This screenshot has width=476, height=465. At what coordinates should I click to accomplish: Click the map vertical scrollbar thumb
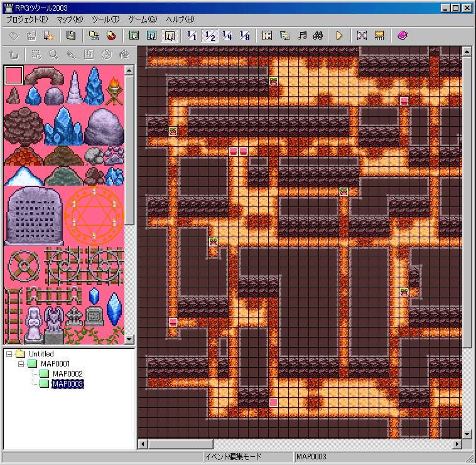coord(467,201)
